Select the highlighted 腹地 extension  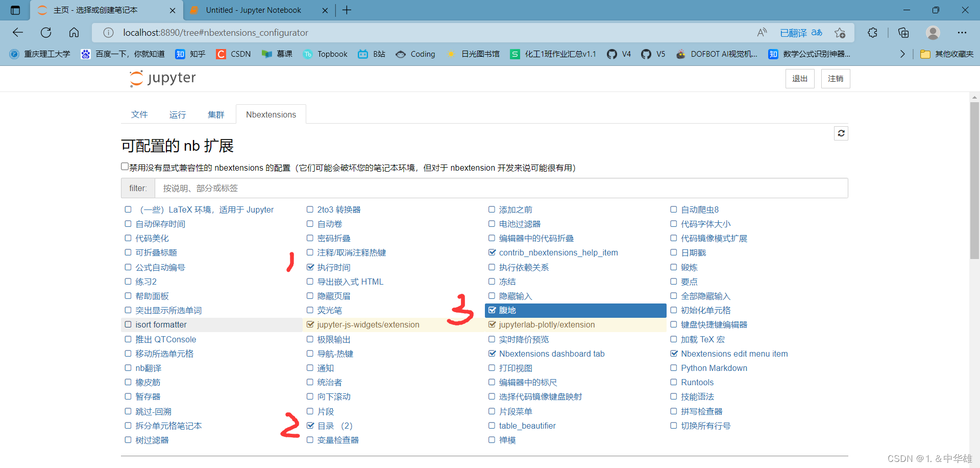click(x=576, y=311)
